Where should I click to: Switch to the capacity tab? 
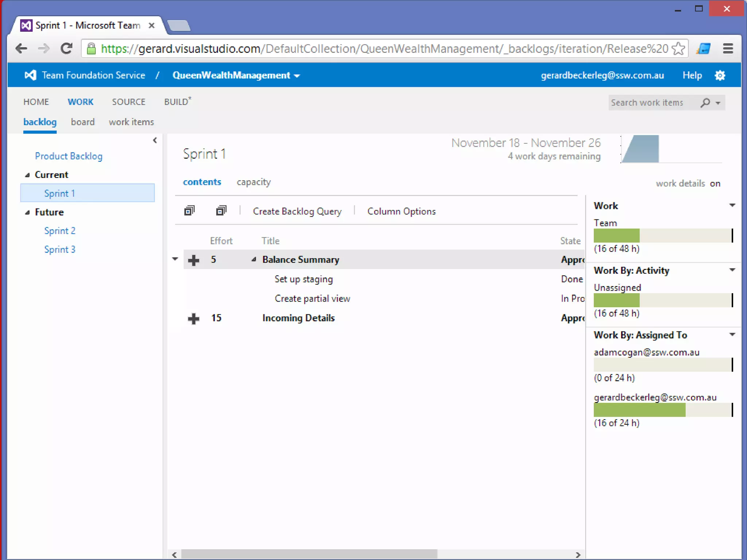253,182
